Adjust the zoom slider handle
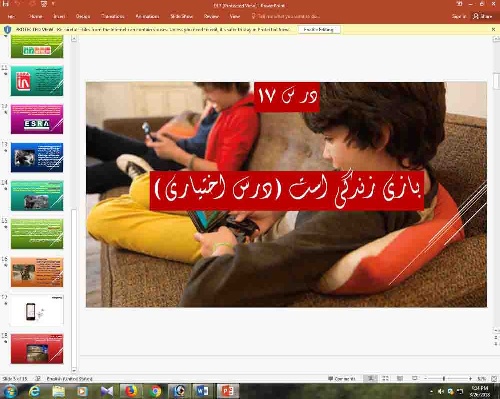 pos(444,379)
